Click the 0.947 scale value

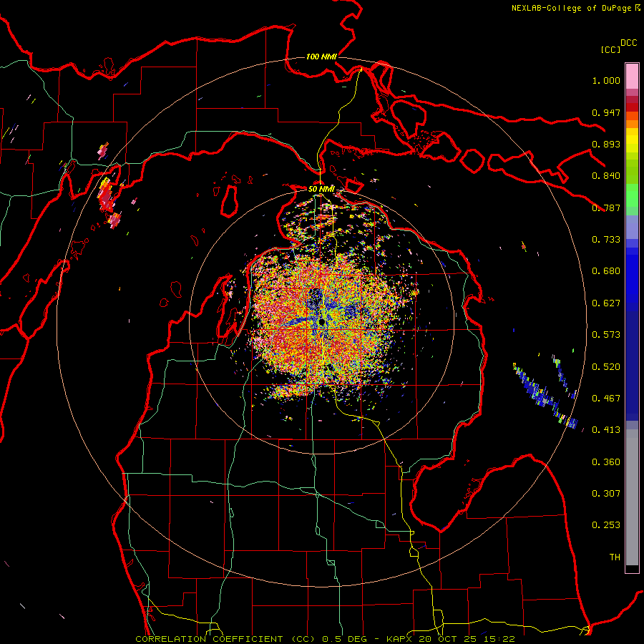point(606,112)
